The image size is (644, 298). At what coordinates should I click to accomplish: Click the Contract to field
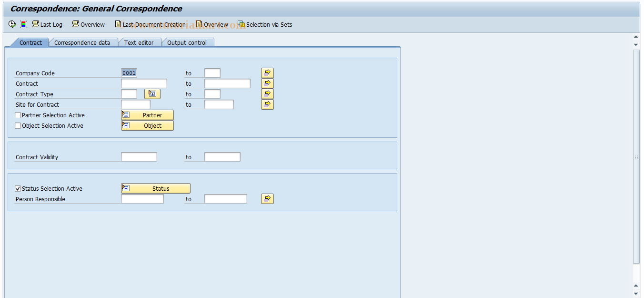227,83
